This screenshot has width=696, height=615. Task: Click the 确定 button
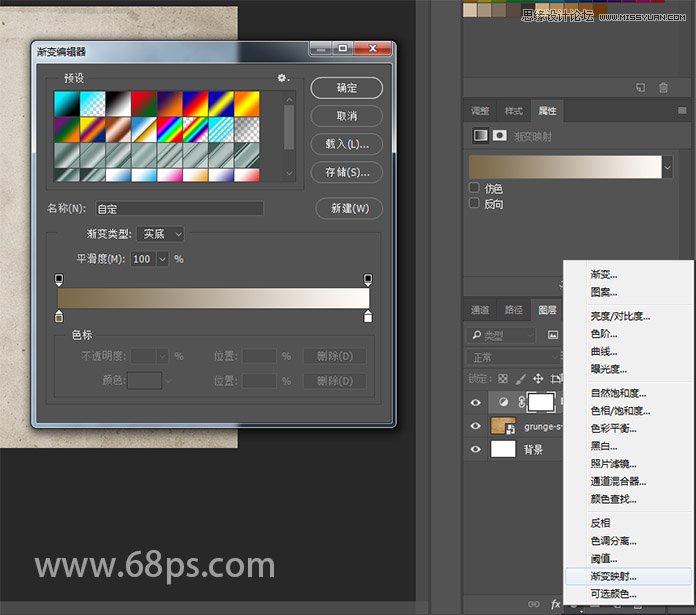click(x=346, y=88)
